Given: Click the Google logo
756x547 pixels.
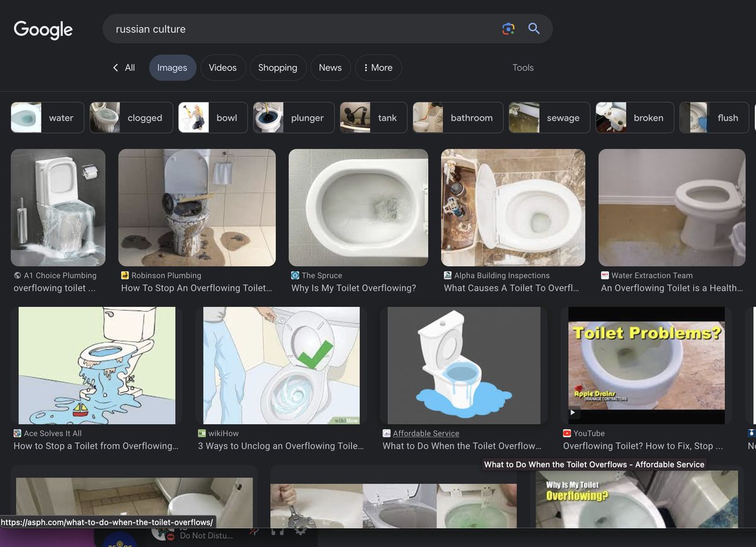Looking at the screenshot, I should click(43, 30).
